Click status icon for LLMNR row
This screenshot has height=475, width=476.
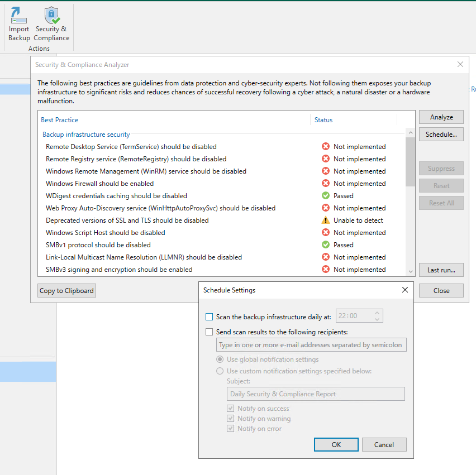(325, 257)
